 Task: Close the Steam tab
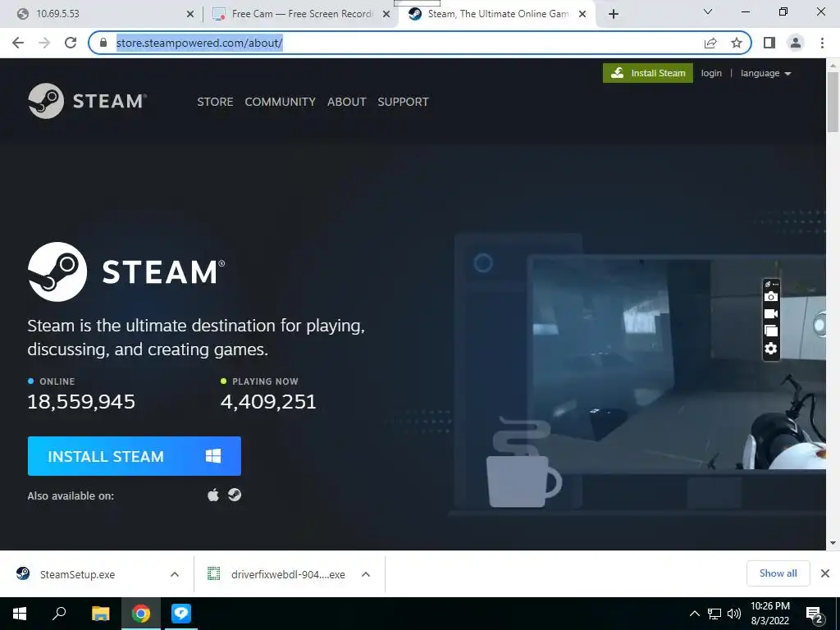(x=582, y=14)
